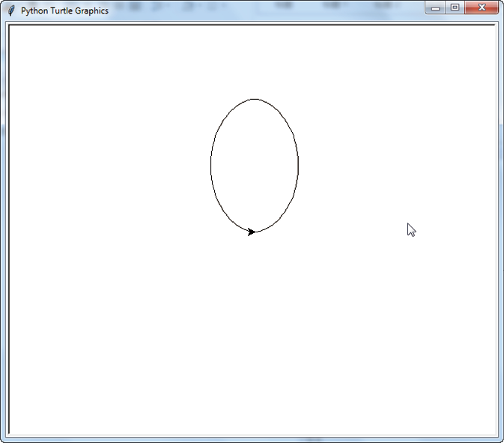Maximize the Python Turtle Graphics window
This screenshot has height=443, width=504.
tap(455, 7)
